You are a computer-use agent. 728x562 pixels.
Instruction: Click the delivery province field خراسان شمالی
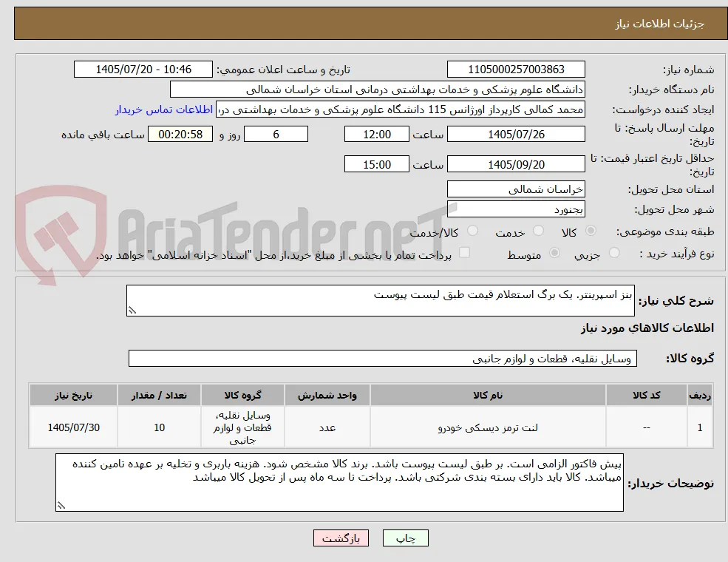point(516,189)
